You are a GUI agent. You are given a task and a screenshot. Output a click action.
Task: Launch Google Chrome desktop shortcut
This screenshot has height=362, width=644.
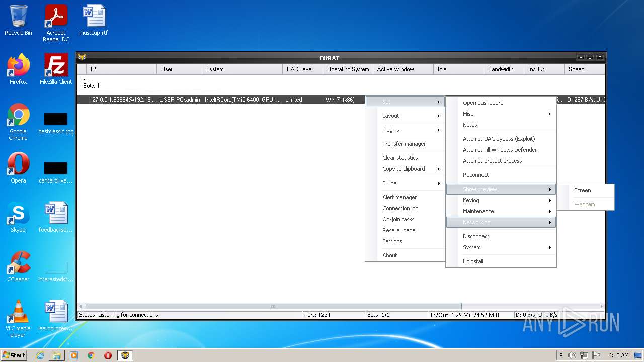tap(18, 122)
